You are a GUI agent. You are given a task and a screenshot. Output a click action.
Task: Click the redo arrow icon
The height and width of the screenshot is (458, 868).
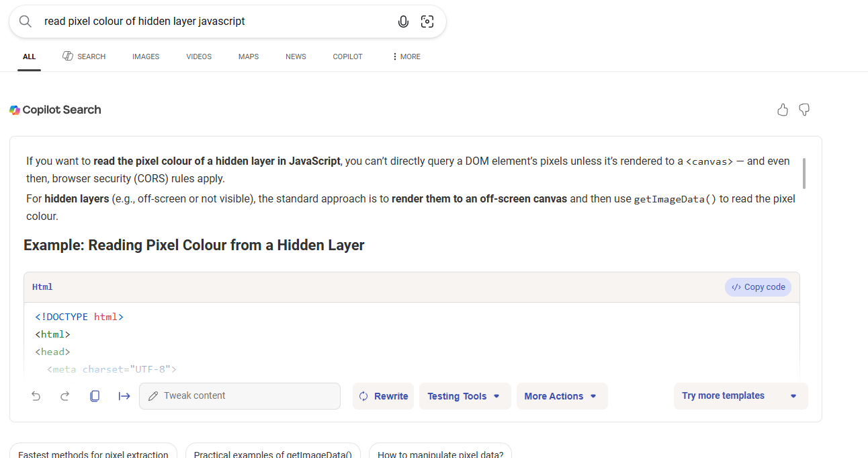click(65, 396)
